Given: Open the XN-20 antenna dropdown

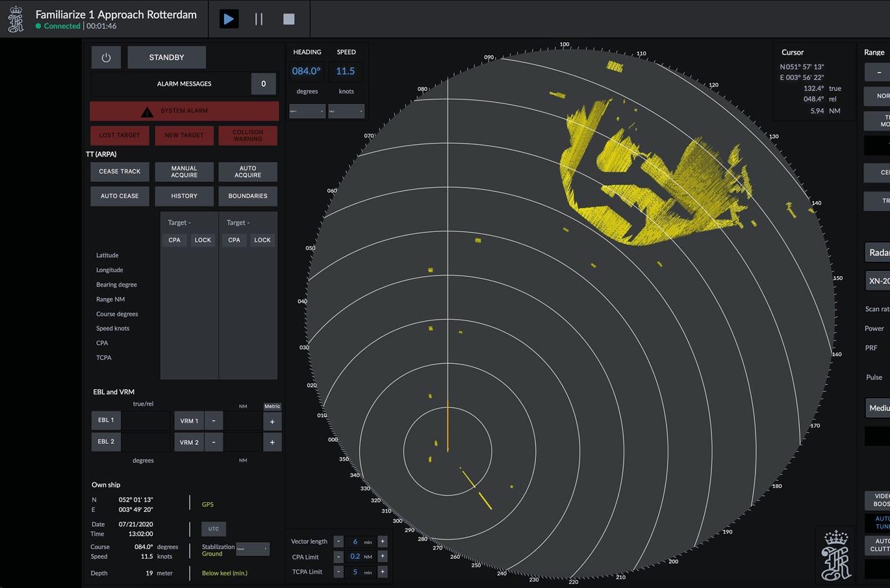Looking at the screenshot, I should click(x=878, y=281).
